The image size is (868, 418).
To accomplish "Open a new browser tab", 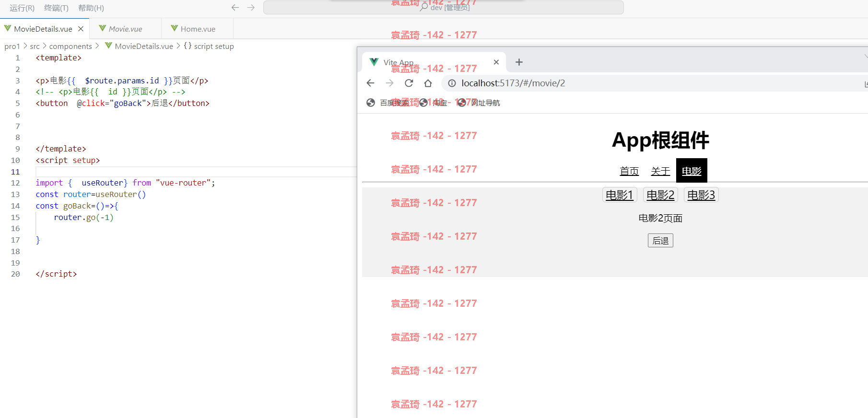I will 519,62.
